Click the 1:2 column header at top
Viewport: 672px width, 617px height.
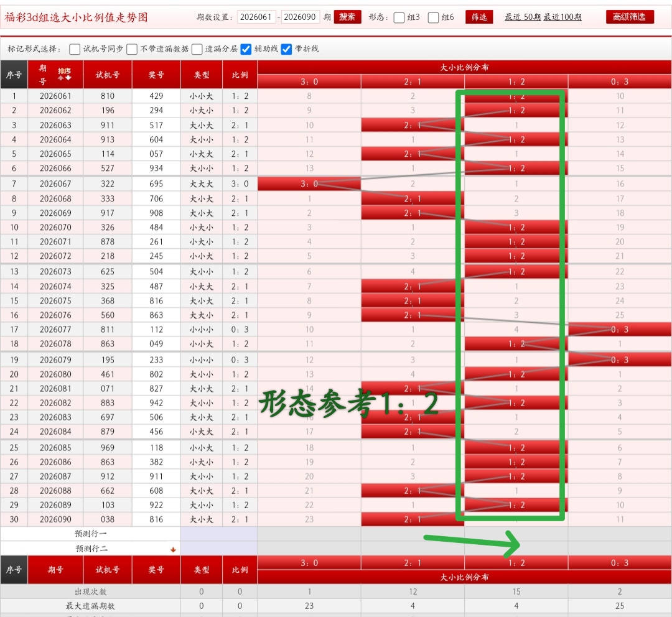[516, 81]
